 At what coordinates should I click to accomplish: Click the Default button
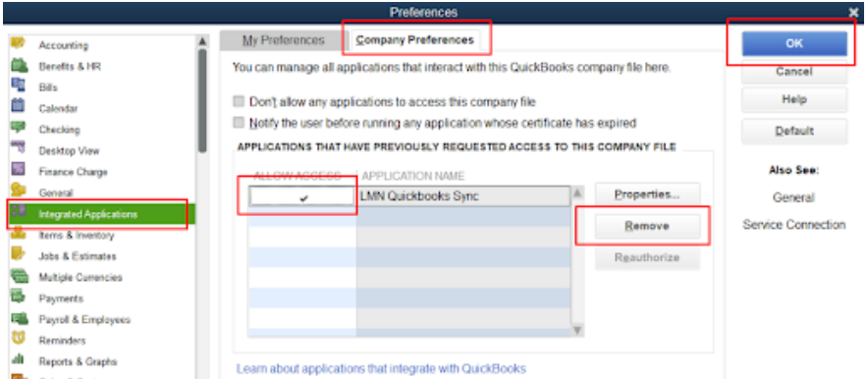(794, 132)
